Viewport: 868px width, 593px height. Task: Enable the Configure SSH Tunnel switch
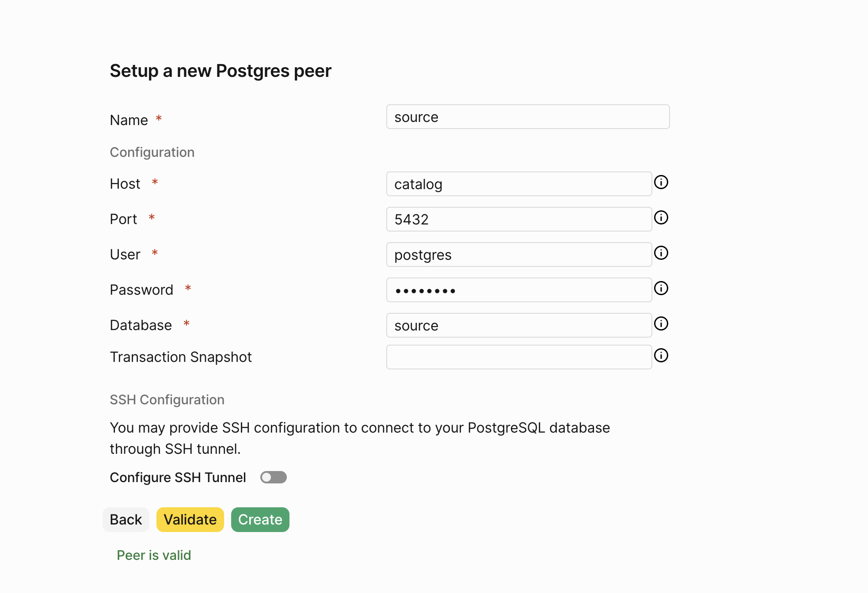click(x=274, y=477)
